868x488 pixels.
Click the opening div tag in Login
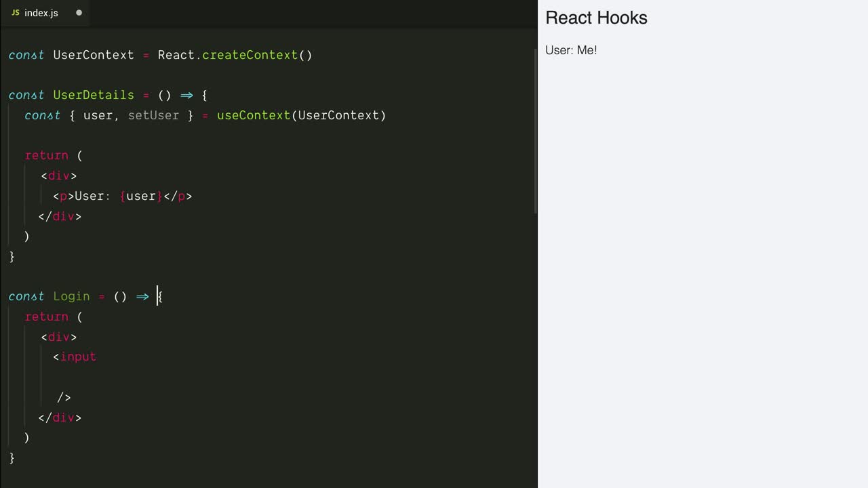(x=59, y=337)
